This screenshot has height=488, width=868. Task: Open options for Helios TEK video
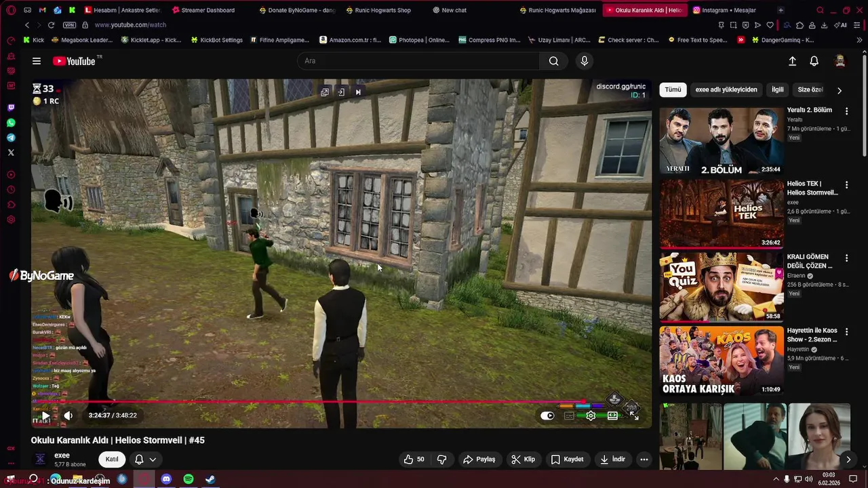[846, 184]
